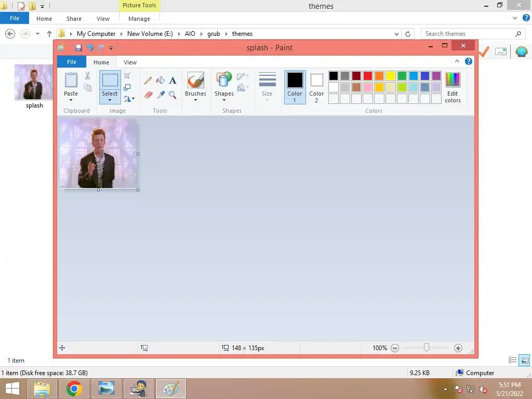Navigate to AIO in address breadcrumb
The height and width of the screenshot is (399, 532).
(x=190, y=34)
